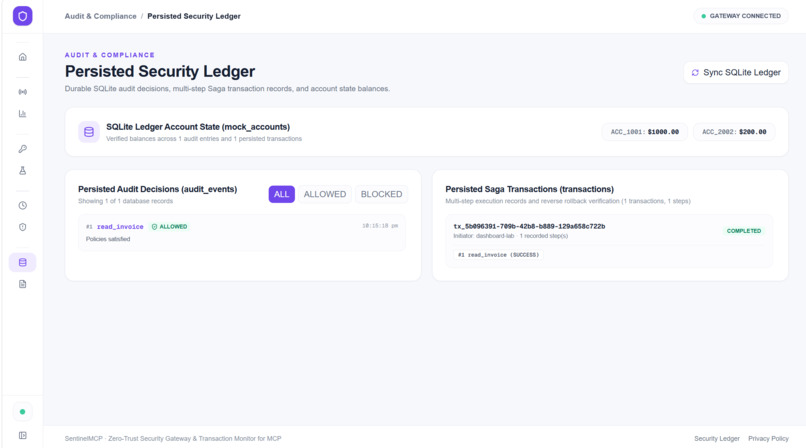Click the ALLOWED badge on read_invoice record
806x448 pixels.
click(x=169, y=227)
